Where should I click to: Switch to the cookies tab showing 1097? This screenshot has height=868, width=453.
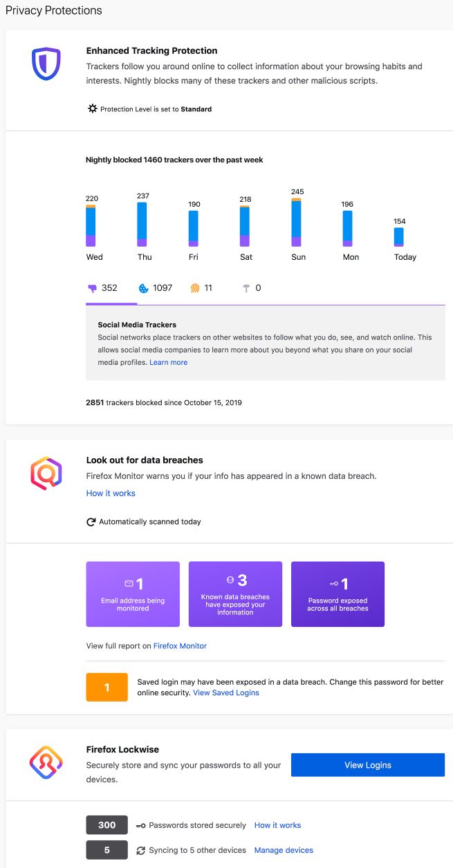[x=155, y=288]
